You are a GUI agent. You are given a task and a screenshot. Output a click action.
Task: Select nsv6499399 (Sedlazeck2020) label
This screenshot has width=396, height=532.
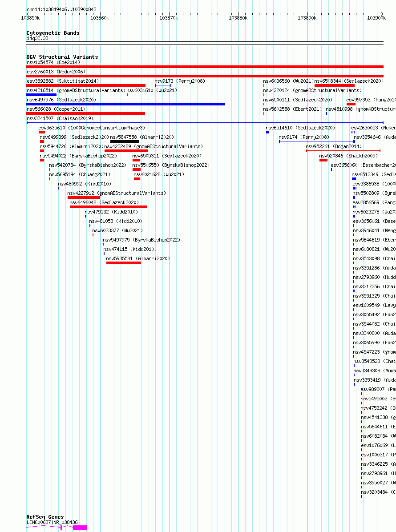pos(74,137)
